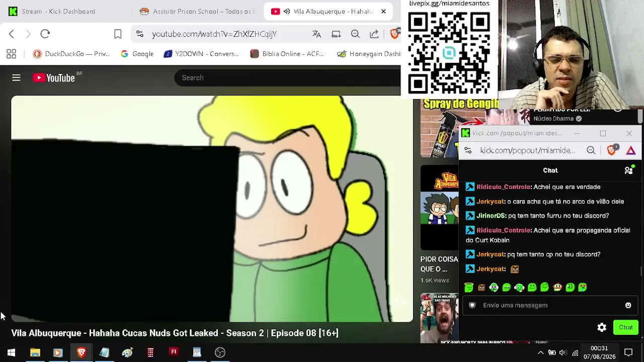Open the Bíblia Online bookmark

287,54
